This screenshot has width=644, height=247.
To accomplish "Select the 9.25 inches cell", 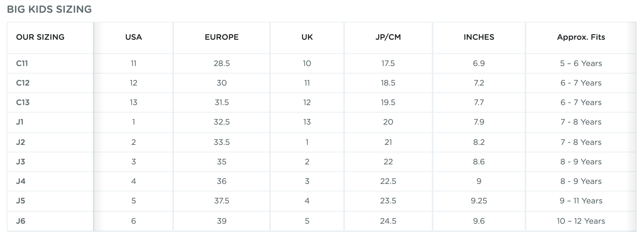I will [479, 201].
